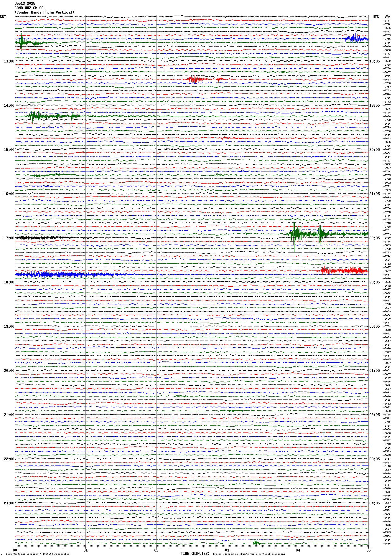This screenshot has height=558, width=392.
Task: Click the vertical division microvolts scale note
Action: 37,554
